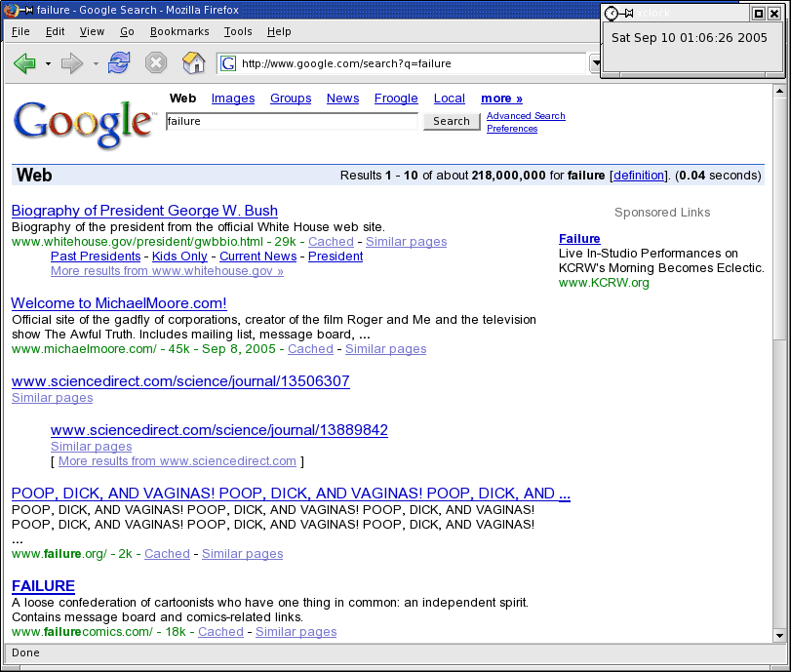
Task: Open the President sublink
Action: tap(336, 257)
